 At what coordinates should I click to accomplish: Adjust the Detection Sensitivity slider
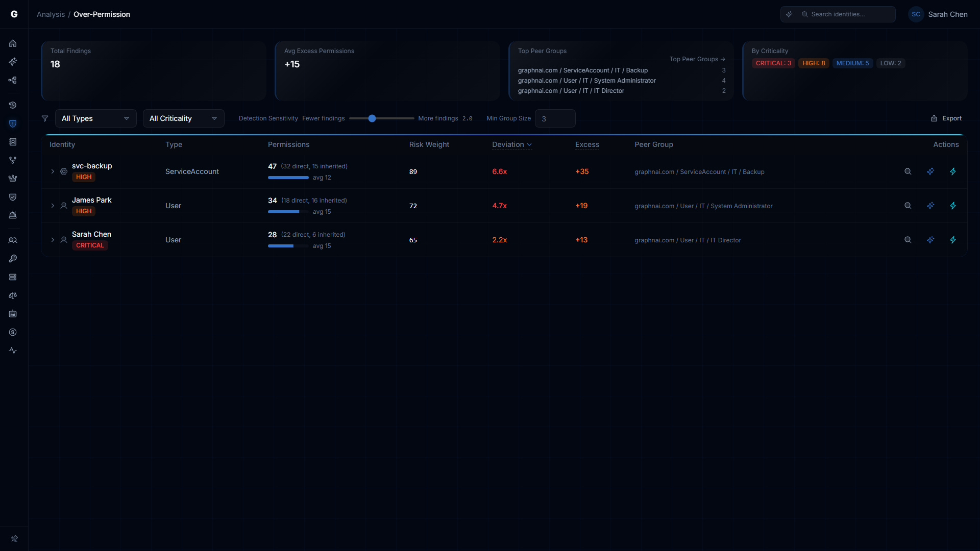pyautogui.click(x=373, y=118)
